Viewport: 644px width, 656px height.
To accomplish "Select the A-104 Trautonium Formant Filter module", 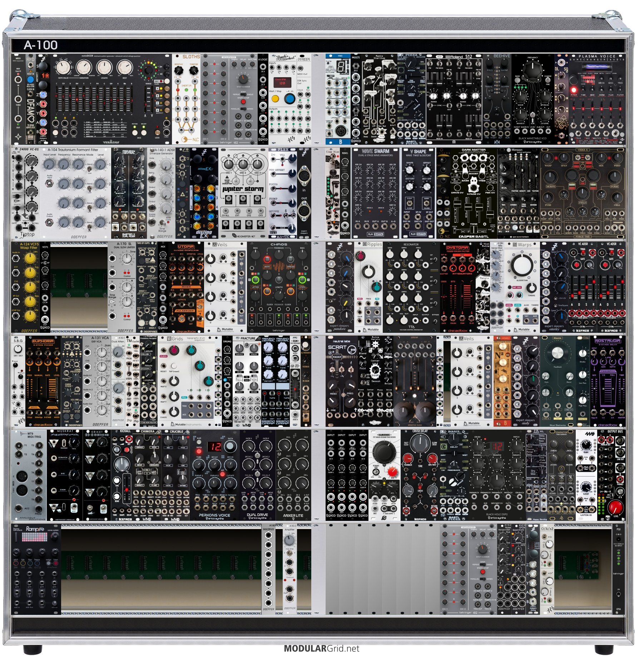I will pyautogui.click(x=75, y=193).
